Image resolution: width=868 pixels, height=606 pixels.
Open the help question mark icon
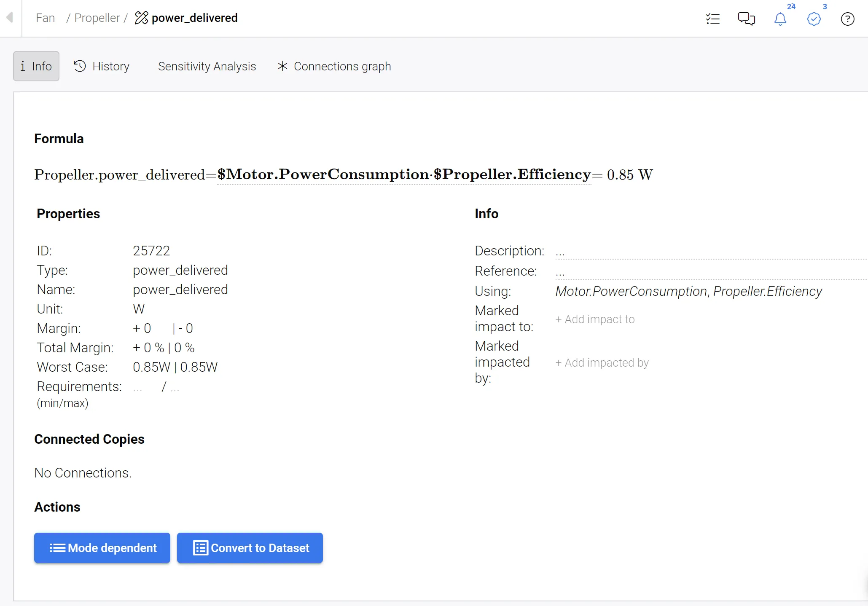click(x=847, y=19)
